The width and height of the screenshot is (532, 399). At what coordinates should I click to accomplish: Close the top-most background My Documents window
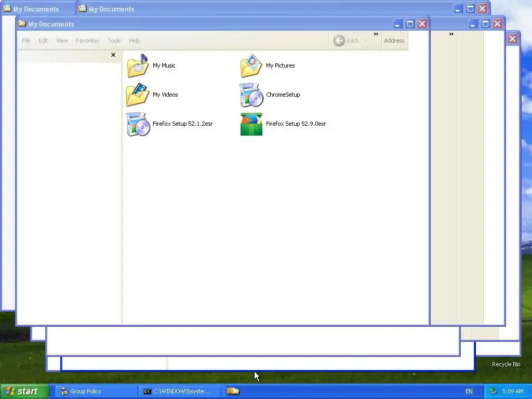point(483,9)
